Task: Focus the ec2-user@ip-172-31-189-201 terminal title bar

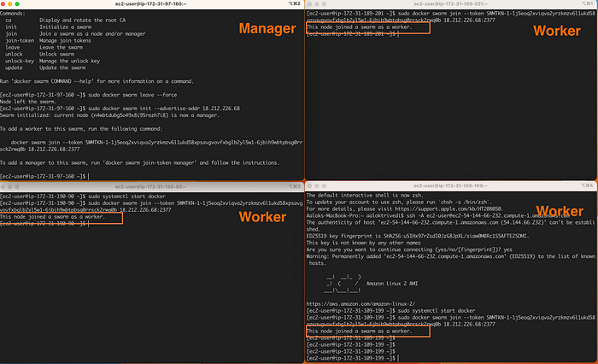Action: click(x=451, y=3)
